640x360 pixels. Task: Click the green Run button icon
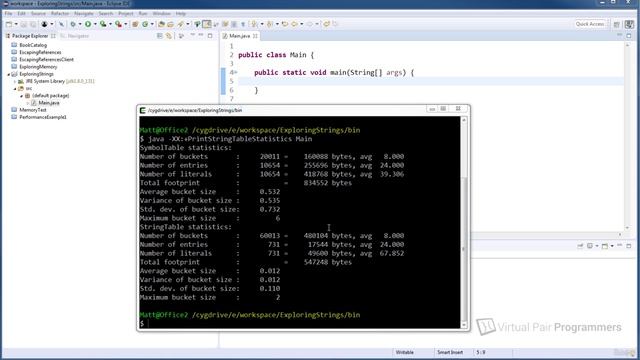pos(88,24)
